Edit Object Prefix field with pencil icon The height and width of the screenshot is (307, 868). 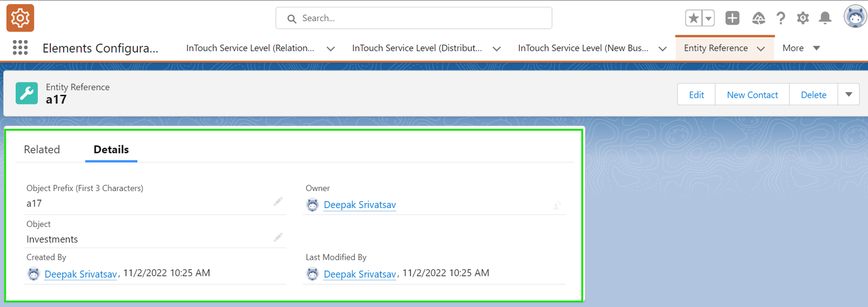click(278, 201)
